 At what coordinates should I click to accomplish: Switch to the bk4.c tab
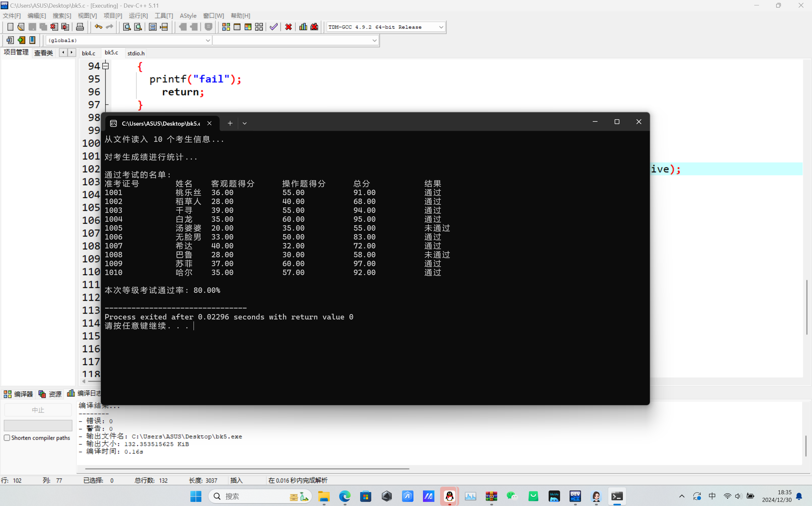(x=88, y=53)
